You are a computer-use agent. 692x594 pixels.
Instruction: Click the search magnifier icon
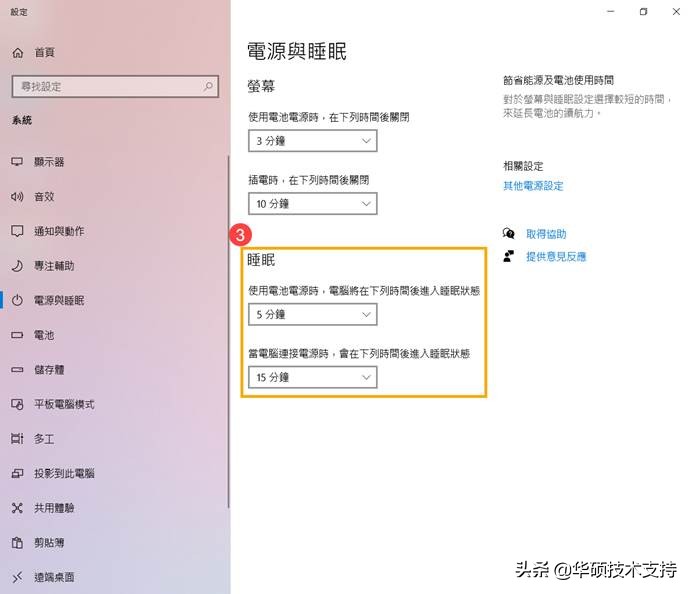pyautogui.click(x=208, y=86)
